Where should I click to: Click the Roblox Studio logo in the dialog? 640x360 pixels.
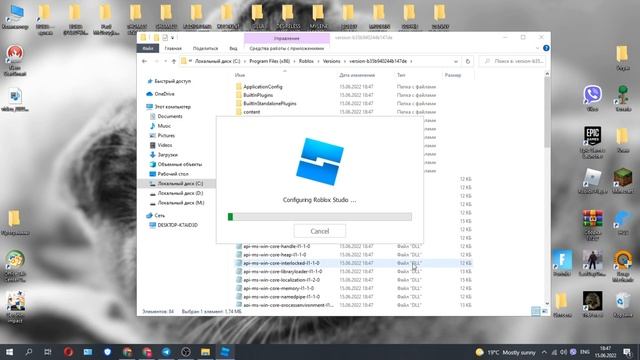pos(320,162)
